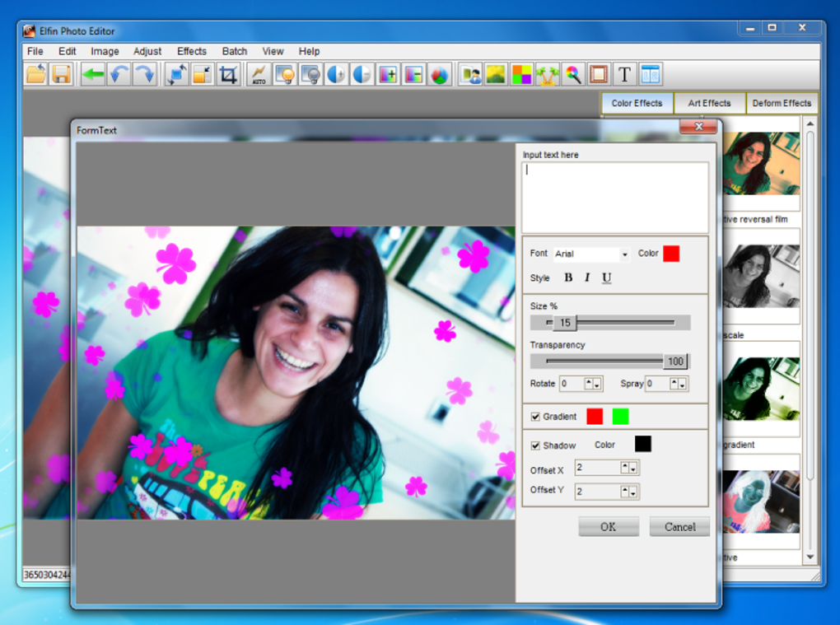
Task: Click the brighten lightbulb icon
Action: tap(284, 74)
